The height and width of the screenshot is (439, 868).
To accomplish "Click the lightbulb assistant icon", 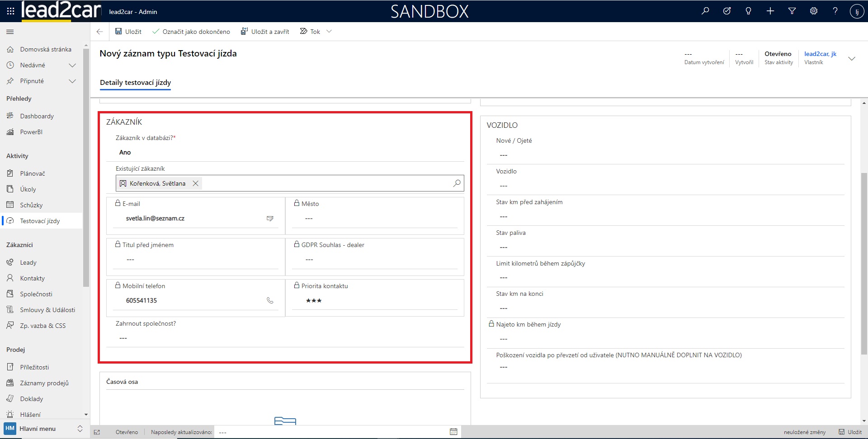I will click(749, 11).
